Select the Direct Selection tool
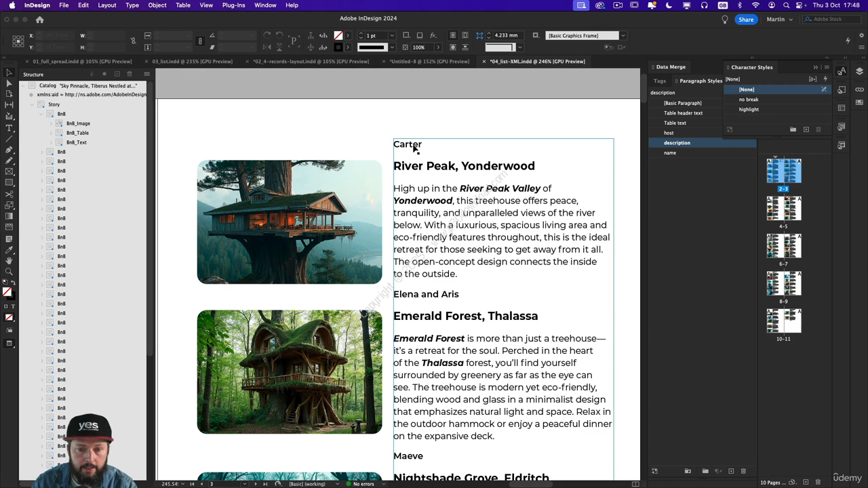868x488 pixels. click(9, 83)
